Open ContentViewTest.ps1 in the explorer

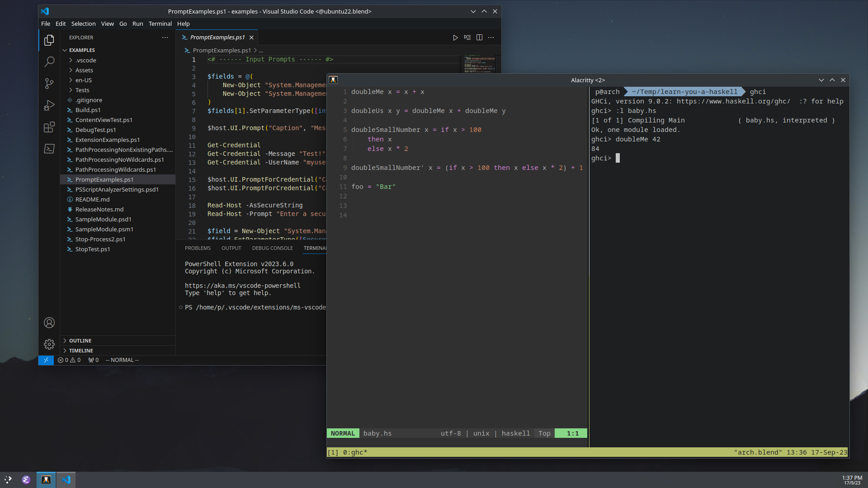118,120
